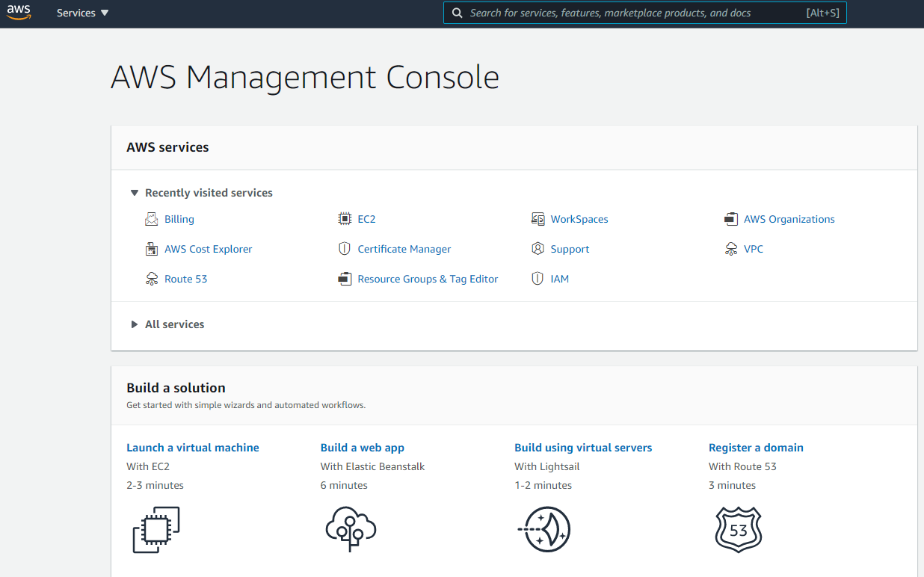
Task: Follow the Launch a virtual machine link
Action: pyautogui.click(x=193, y=448)
